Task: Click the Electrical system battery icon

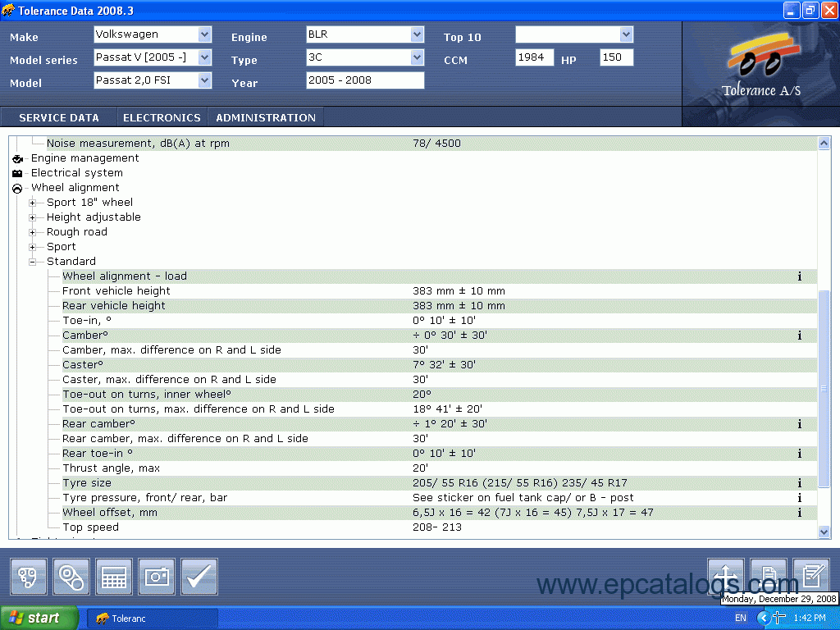Action: [x=17, y=173]
